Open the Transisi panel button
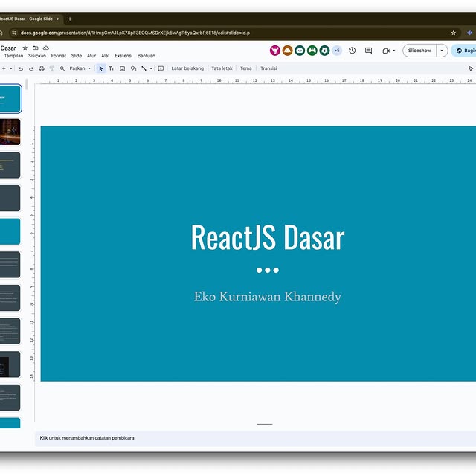Viewport: 476px width, 476px height. tap(268, 68)
